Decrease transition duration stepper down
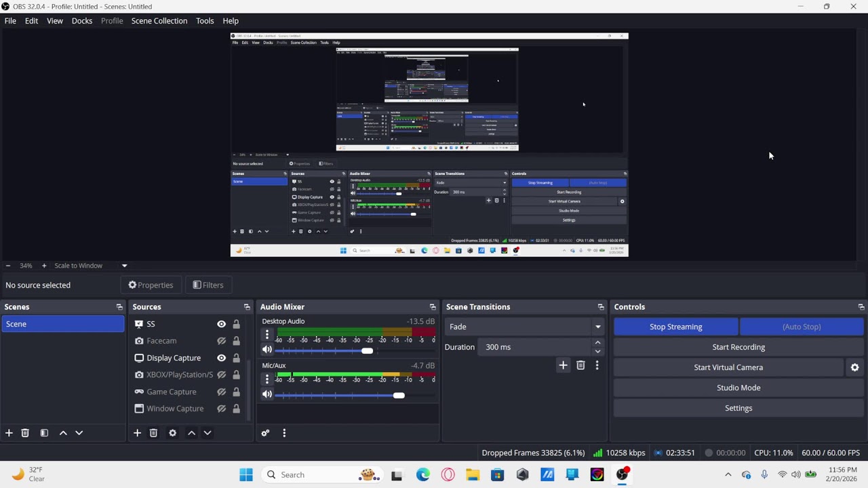Image resolution: width=868 pixels, height=488 pixels. [597, 351]
